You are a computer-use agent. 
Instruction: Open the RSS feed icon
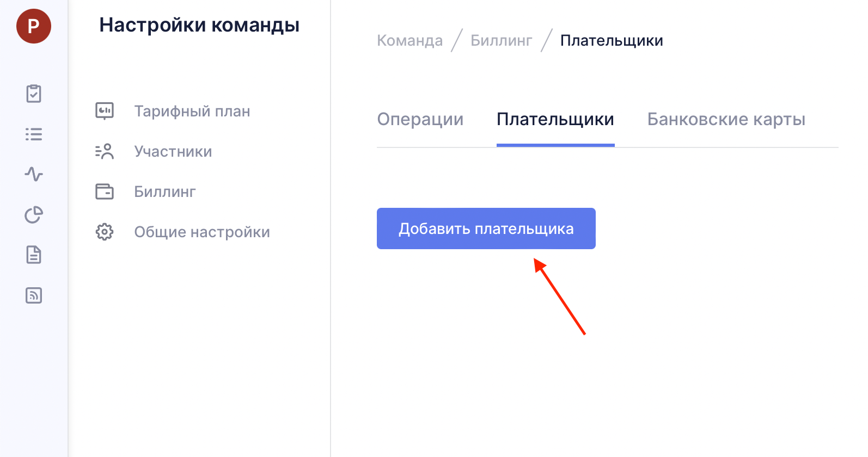pyautogui.click(x=34, y=295)
